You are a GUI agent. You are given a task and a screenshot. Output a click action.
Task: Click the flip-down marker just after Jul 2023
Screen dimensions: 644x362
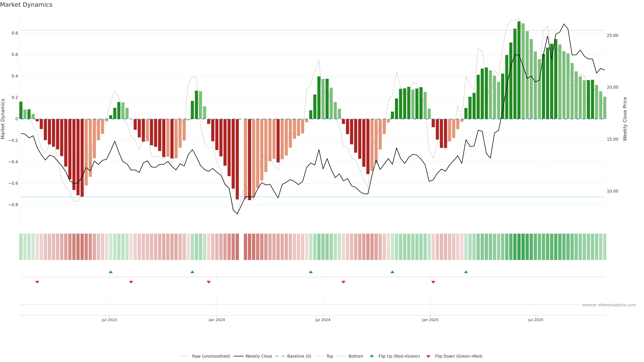(x=131, y=282)
